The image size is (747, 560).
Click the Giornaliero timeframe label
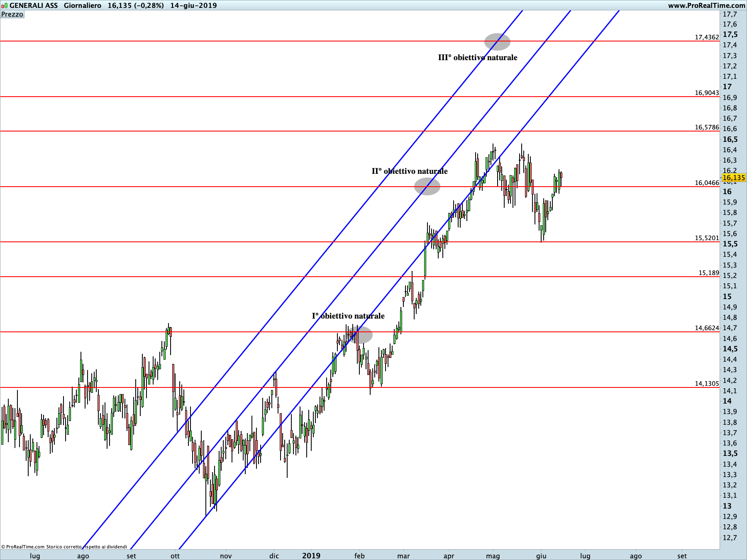click(x=83, y=5)
